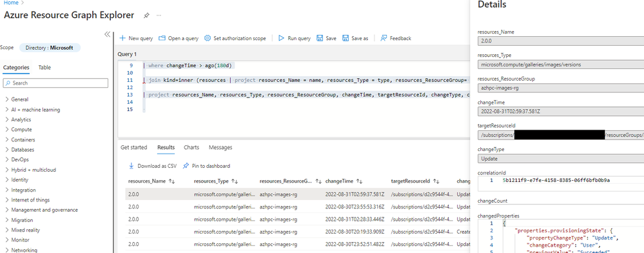Pin results to dashboard
Screen dimensions: 644x253
coord(206,167)
